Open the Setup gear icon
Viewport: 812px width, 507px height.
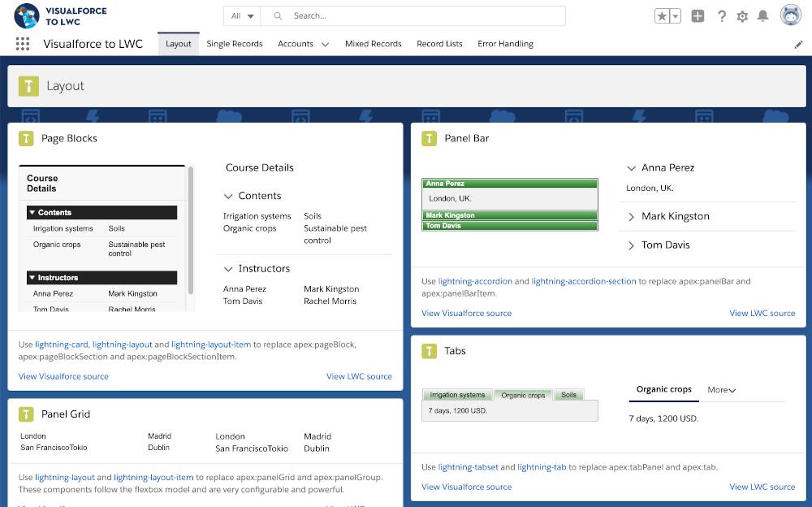pos(742,16)
